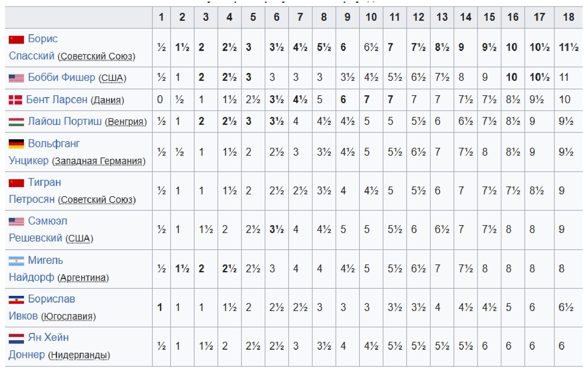The width and height of the screenshot is (588, 372).
Task: Click the Аргентина country abbreviation
Action: 83,278
